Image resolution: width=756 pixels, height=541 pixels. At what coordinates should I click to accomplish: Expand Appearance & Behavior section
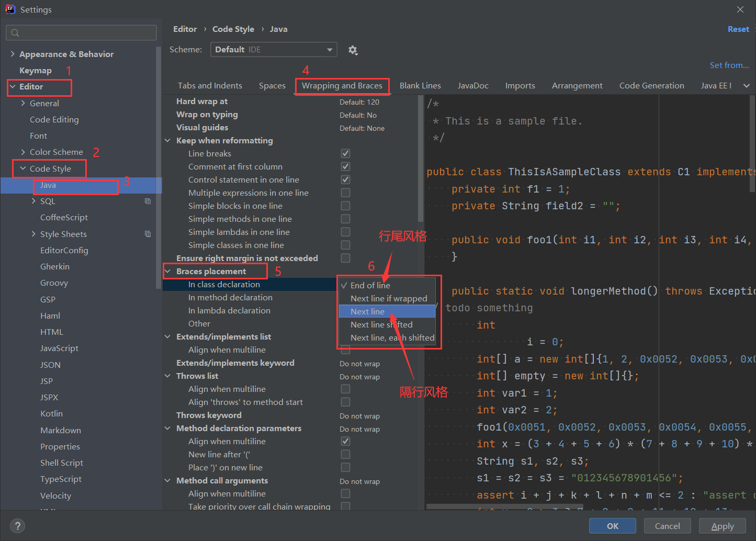pyautogui.click(x=13, y=54)
